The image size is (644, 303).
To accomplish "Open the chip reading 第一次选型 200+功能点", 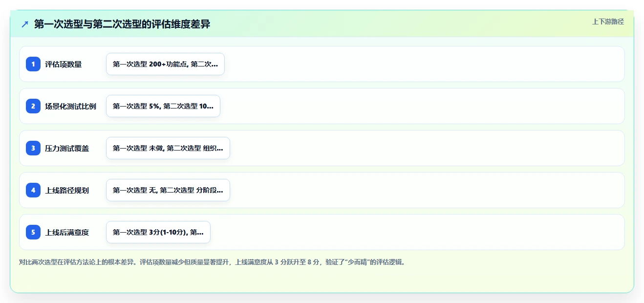I will point(165,64).
